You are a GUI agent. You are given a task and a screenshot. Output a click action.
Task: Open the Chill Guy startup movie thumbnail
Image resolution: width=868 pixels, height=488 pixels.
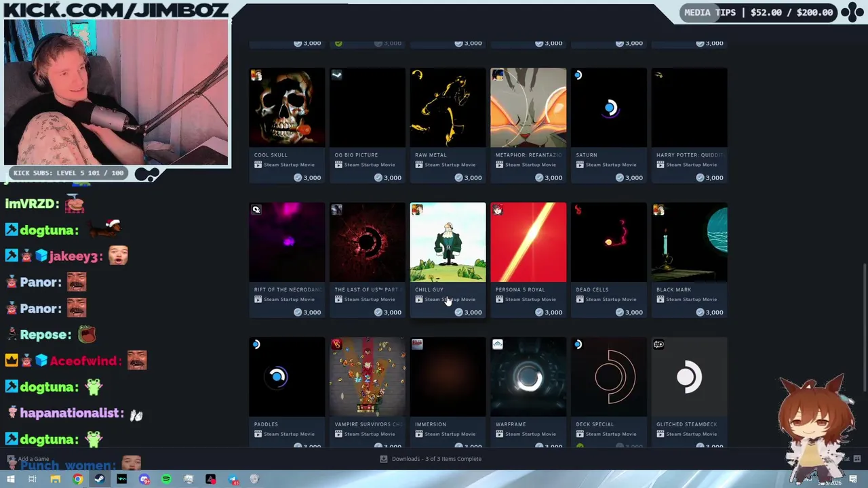(x=448, y=242)
